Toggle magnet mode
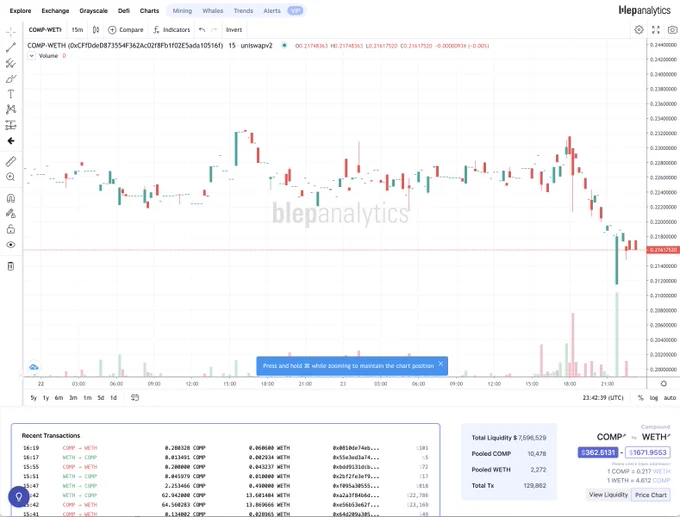680x517 pixels. click(11, 198)
